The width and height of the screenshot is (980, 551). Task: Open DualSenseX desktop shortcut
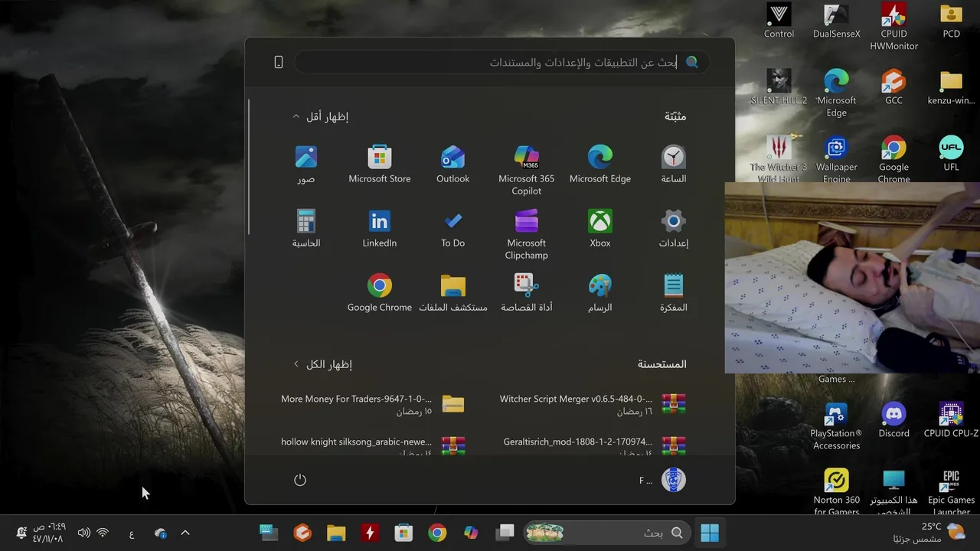[837, 21]
